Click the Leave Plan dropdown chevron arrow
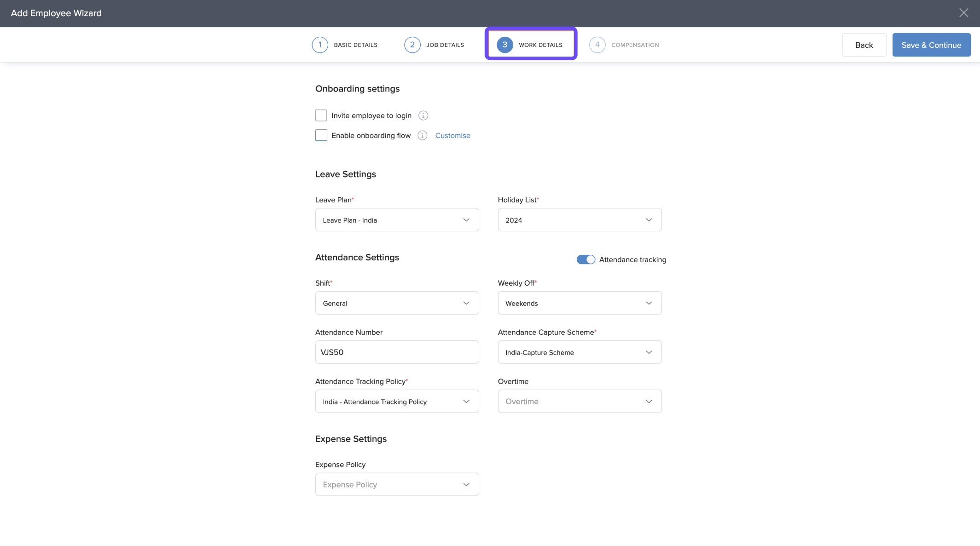980x546 pixels. click(x=466, y=220)
